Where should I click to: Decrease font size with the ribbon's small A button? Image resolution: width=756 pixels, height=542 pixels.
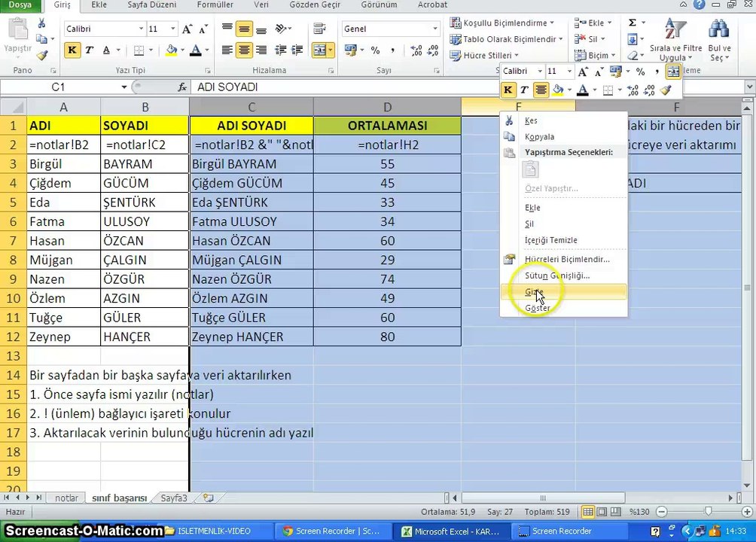coord(203,29)
